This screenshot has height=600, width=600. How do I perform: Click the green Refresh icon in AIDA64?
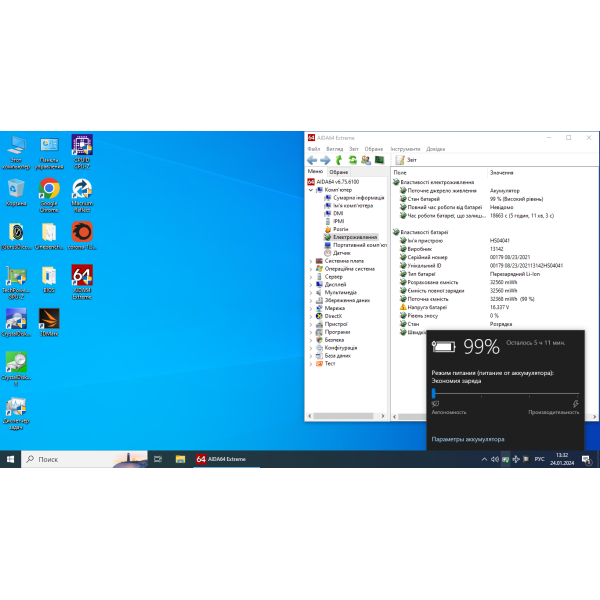(x=352, y=160)
